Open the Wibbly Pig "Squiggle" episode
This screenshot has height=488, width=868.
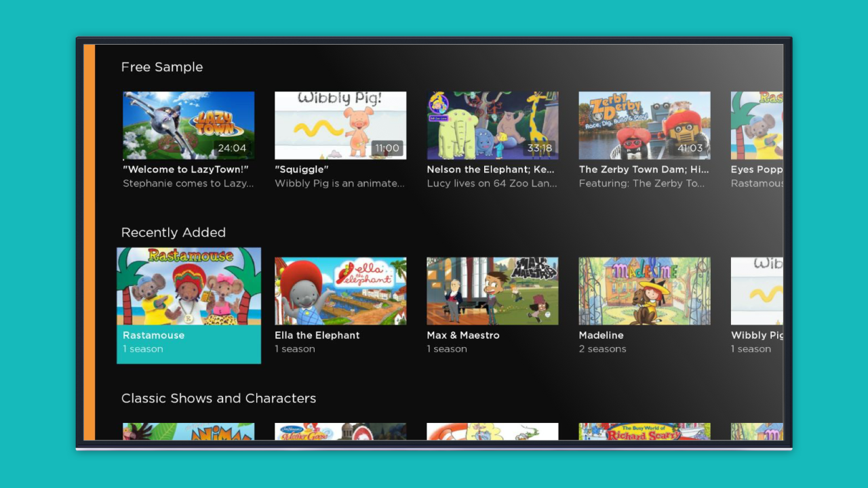tap(340, 125)
